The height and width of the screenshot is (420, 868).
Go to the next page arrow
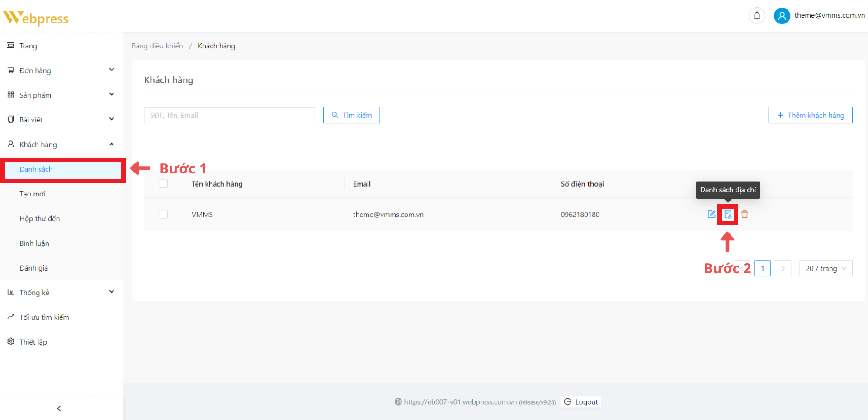coord(783,268)
